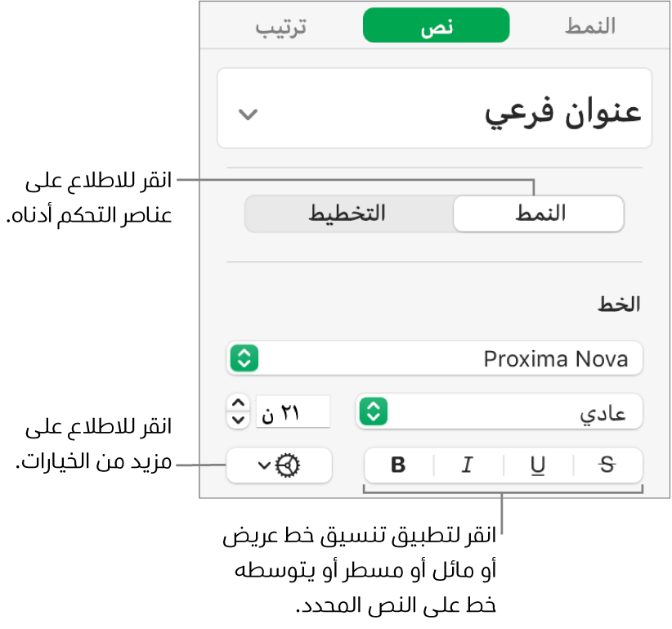Open the عادي font weight dropdown
Screen dimensions: 672x629
(x=499, y=411)
